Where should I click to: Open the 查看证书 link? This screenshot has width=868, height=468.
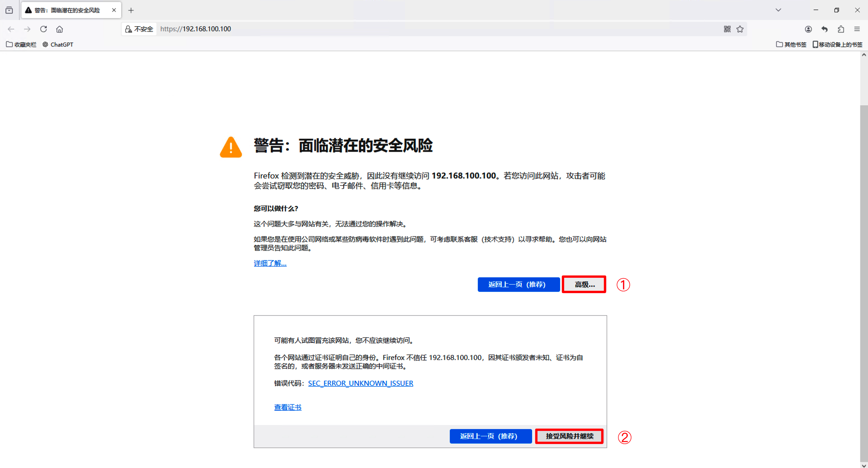click(x=288, y=407)
